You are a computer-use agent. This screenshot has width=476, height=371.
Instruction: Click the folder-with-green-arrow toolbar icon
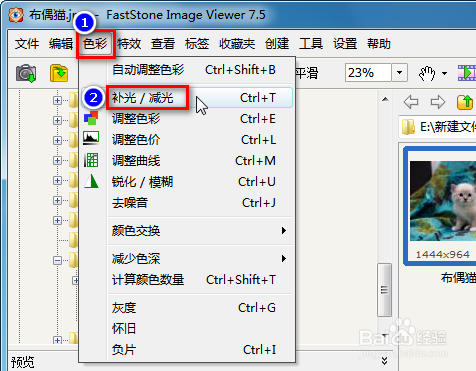tap(59, 73)
